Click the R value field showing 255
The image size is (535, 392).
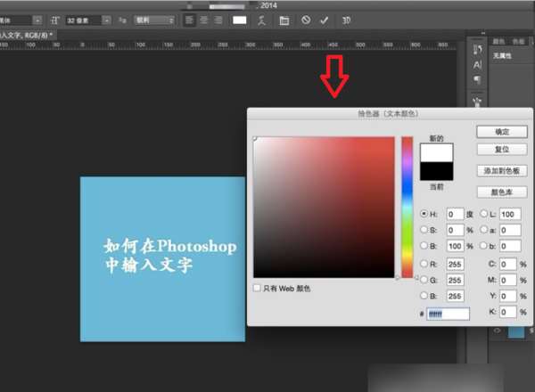coord(455,264)
